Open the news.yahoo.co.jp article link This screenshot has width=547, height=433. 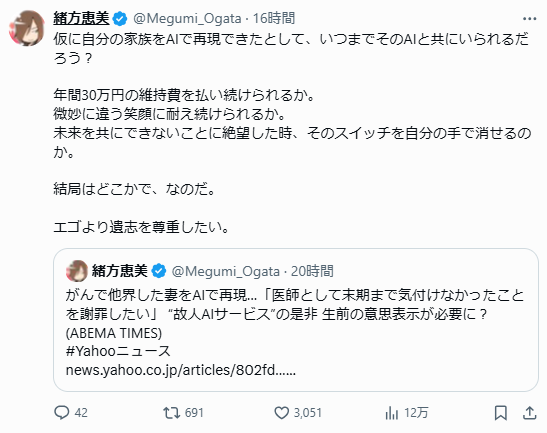tap(181, 370)
